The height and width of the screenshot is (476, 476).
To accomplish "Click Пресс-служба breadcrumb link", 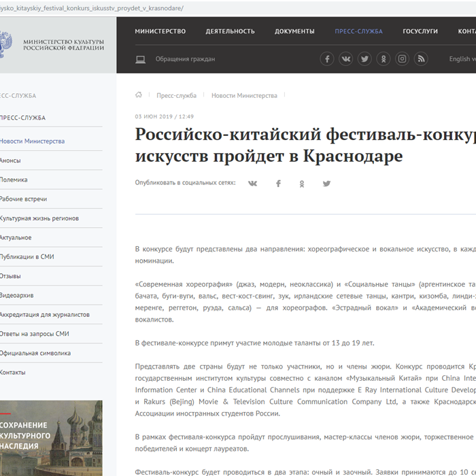I will (x=176, y=96).
